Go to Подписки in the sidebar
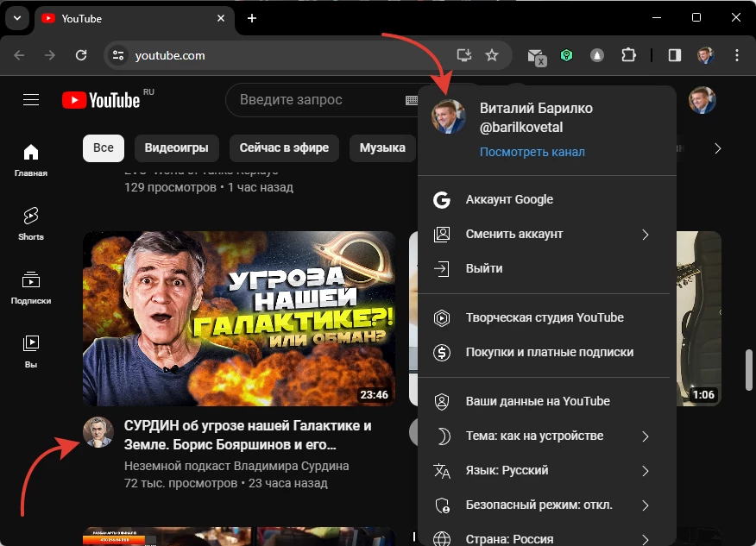 (x=30, y=287)
